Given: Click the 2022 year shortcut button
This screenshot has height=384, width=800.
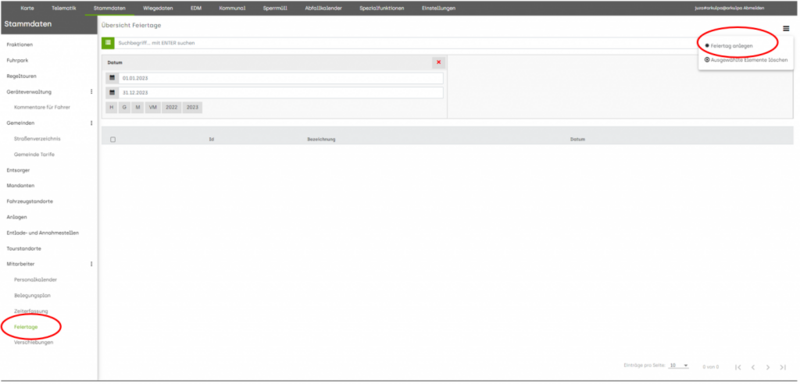Looking at the screenshot, I should pos(172,108).
